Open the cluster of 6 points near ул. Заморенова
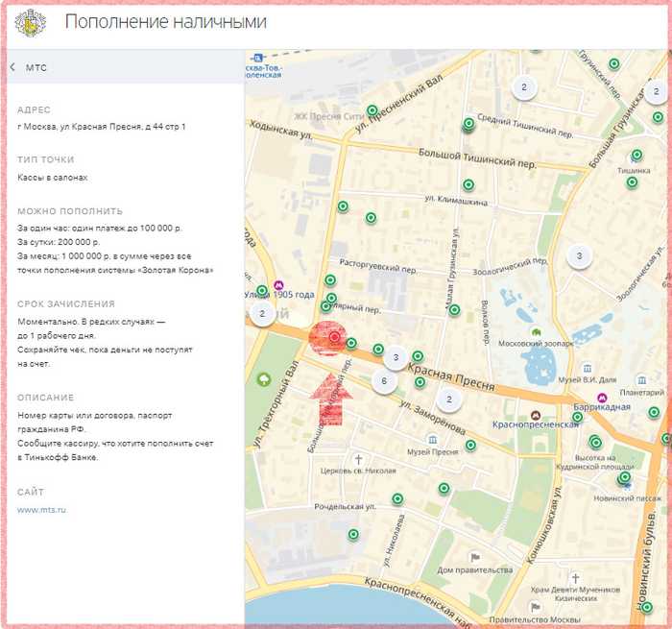 tap(384, 381)
